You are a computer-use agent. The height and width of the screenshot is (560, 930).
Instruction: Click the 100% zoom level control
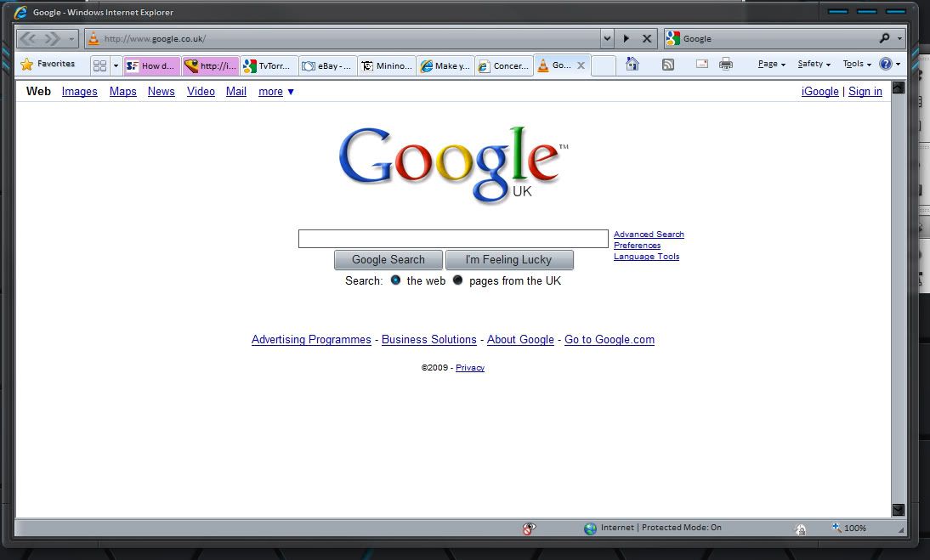[850, 528]
